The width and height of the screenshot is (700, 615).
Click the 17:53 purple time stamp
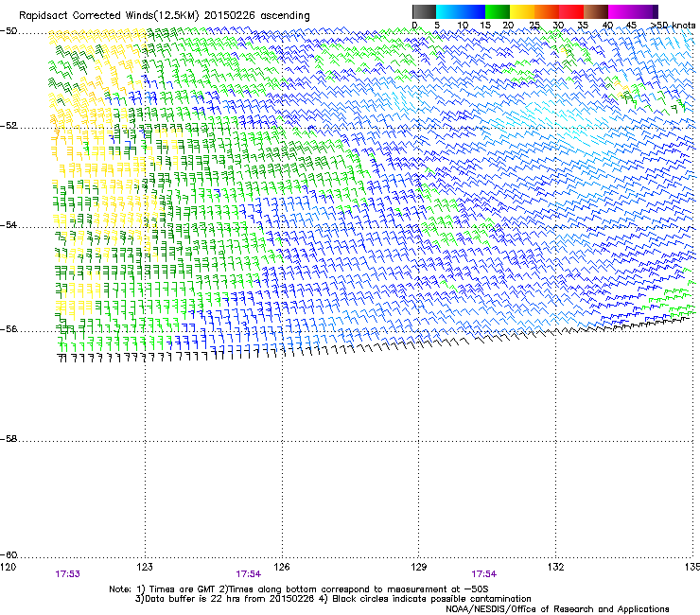click(x=68, y=574)
